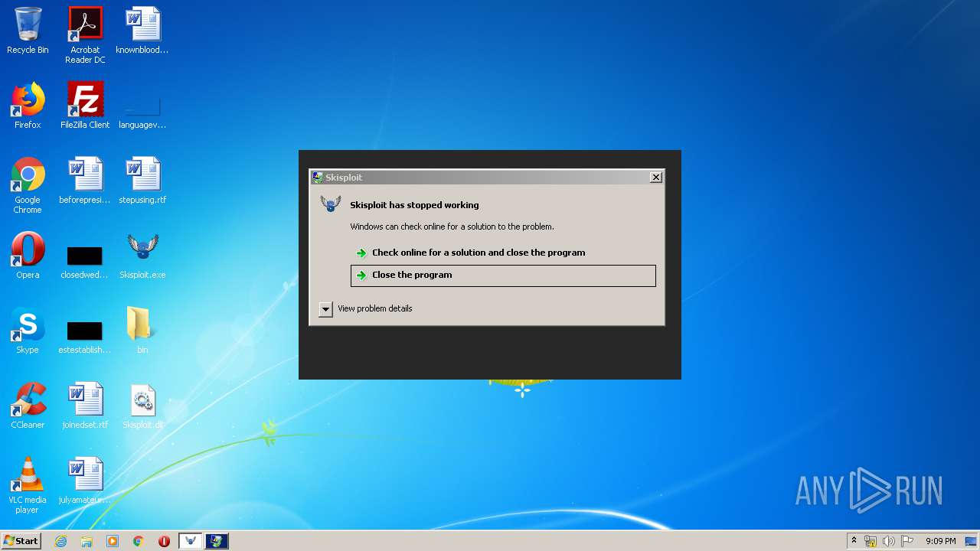Open Windows Media Player from the taskbar
The width and height of the screenshot is (980, 551).
[113, 541]
